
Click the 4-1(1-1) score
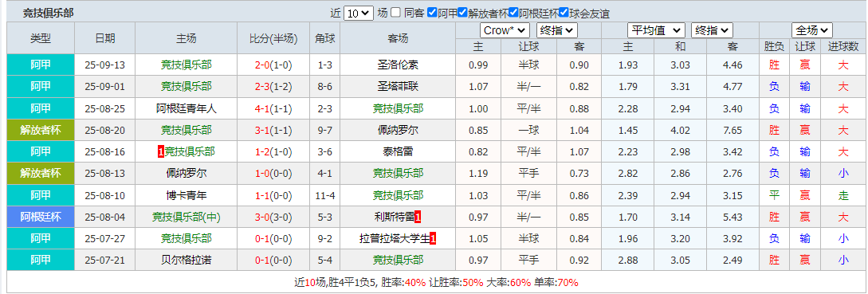tap(273, 108)
